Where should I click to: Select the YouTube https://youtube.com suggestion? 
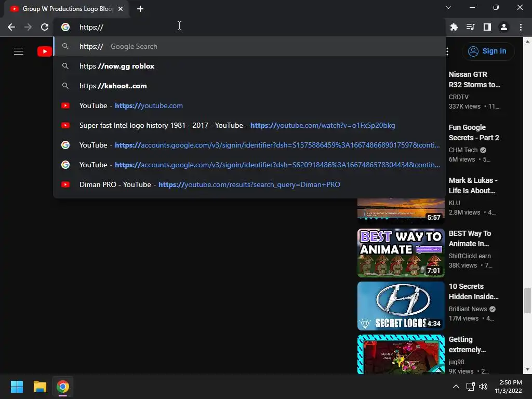click(x=249, y=105)
